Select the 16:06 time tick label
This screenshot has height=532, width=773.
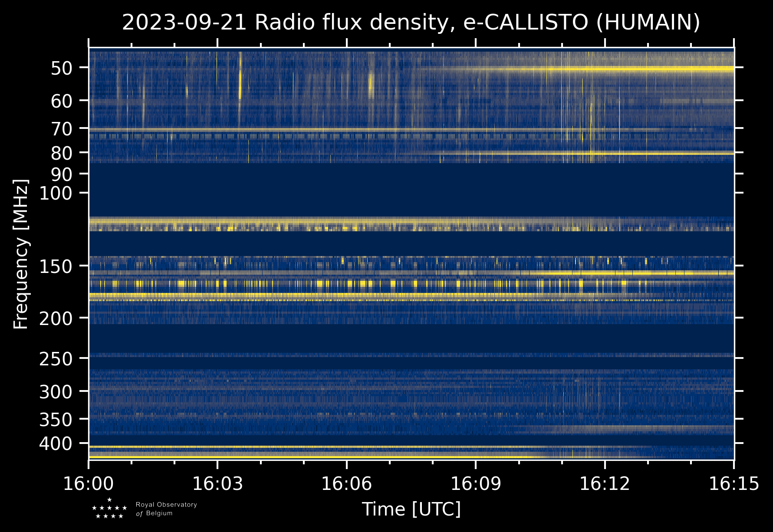pyautogui.click(x=346, y=484)
